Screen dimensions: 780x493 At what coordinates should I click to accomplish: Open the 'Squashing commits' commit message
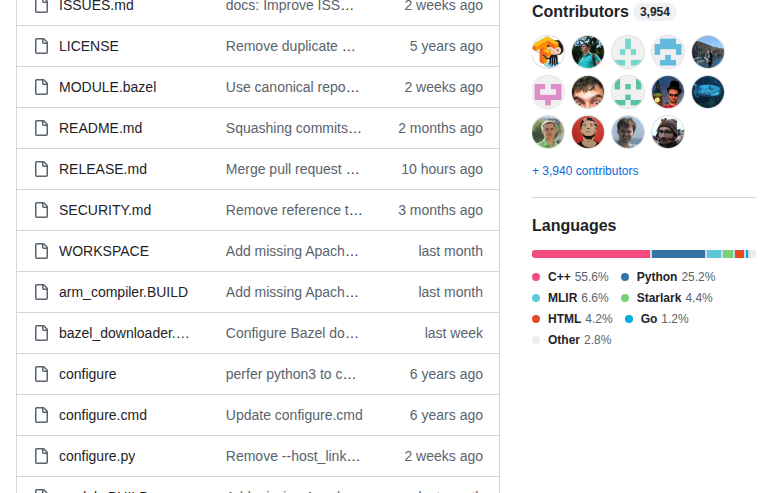coord(293,128)
